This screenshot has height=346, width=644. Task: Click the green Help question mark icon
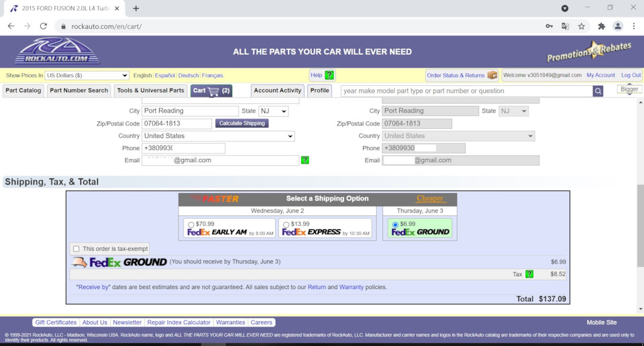(x=329, y=75)
